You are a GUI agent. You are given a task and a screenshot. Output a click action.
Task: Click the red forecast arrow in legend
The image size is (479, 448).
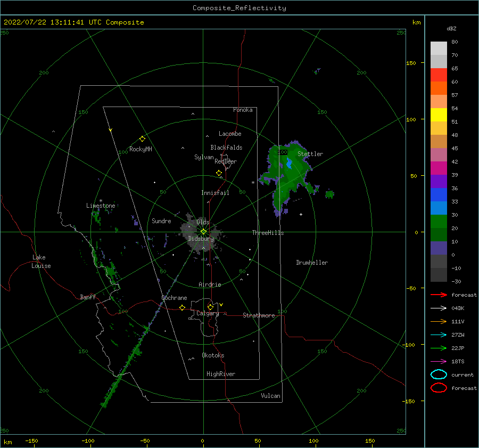point(439,295)
